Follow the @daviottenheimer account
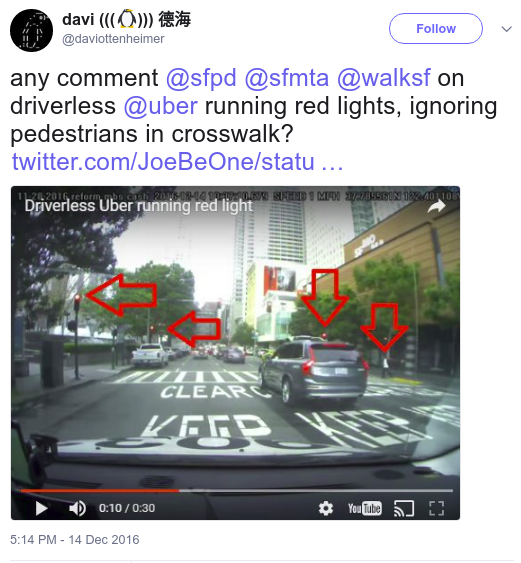The height and width of the screenshot is (563, 521). [436, 28]
